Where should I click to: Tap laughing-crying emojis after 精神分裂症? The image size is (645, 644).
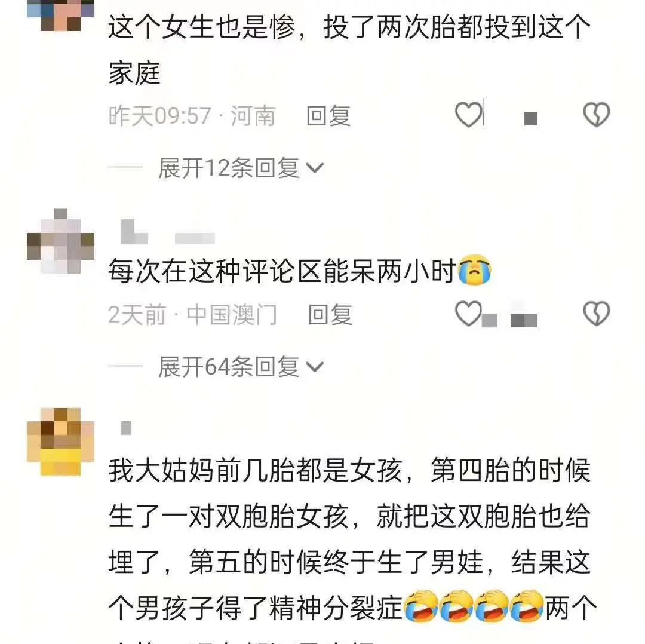474,606
